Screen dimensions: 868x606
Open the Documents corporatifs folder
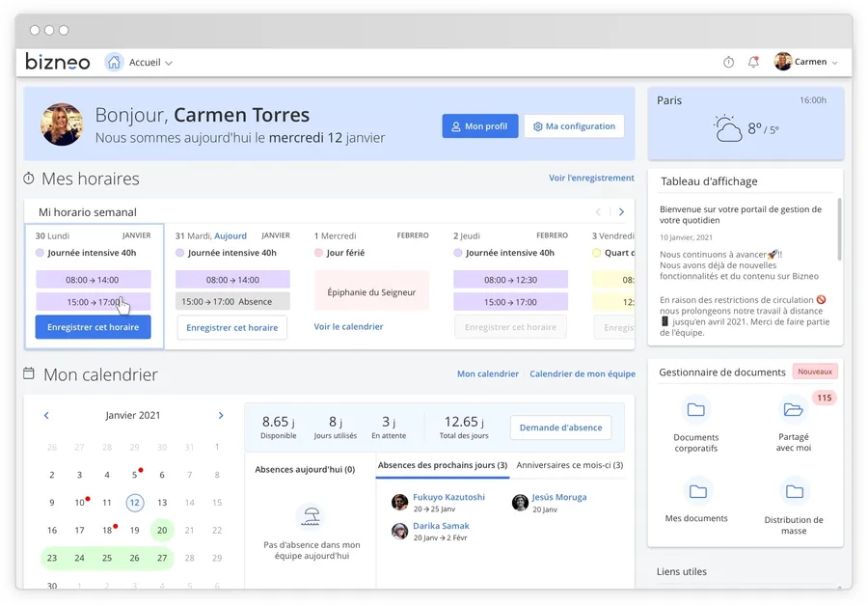click(695, 410)
